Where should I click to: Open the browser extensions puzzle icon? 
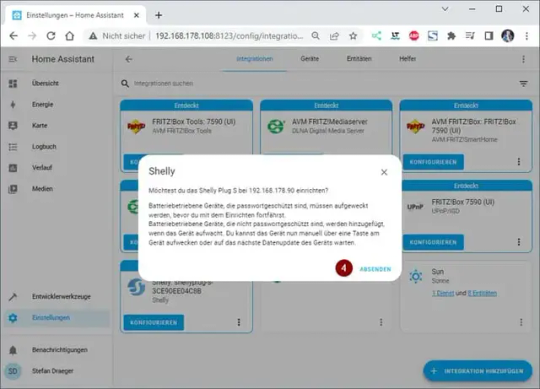click(451, 36)
